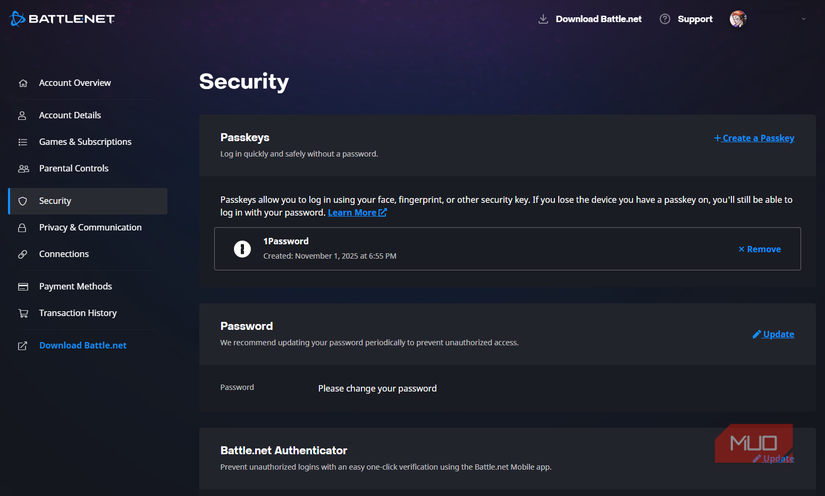
Task: Click the X icon beside Remove
Action: pos(741,249)
